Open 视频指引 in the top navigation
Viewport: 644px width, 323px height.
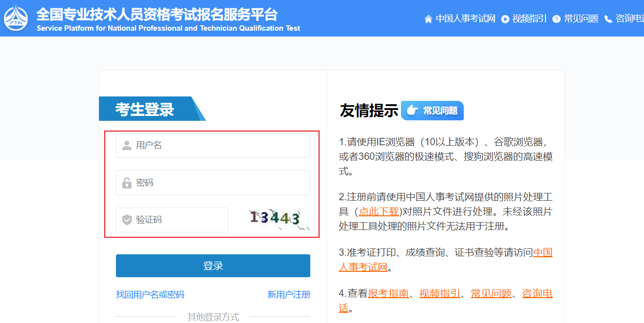[530, 19]
